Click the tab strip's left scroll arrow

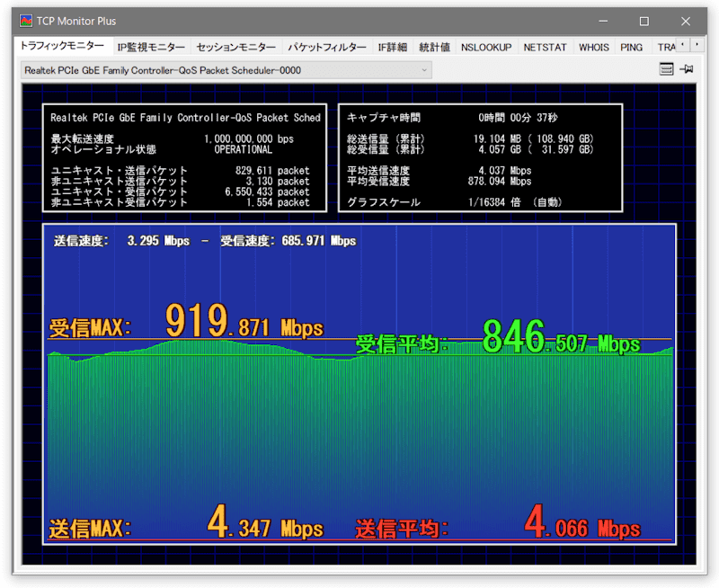tap(683, 45)
